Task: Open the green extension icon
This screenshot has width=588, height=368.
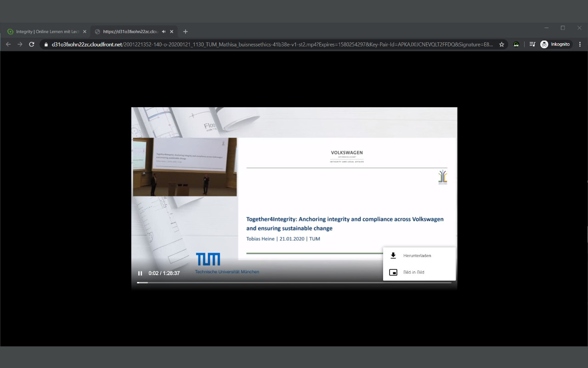Action: 516,45
